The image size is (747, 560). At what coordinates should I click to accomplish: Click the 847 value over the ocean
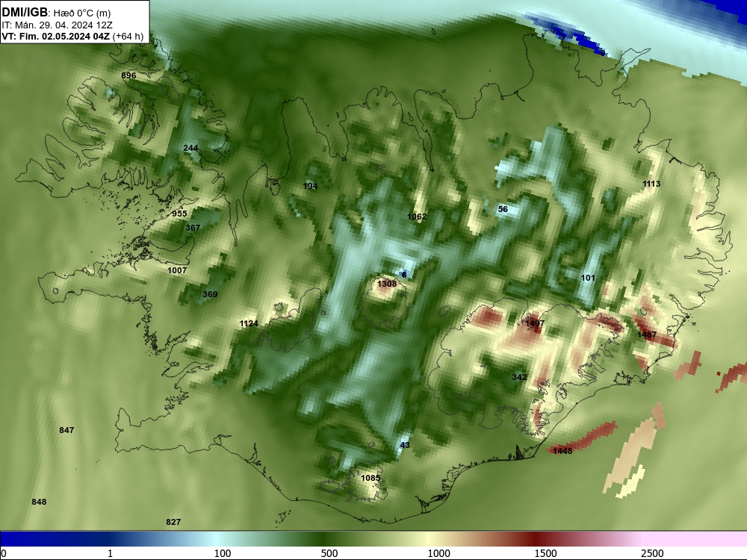point(66,431)
